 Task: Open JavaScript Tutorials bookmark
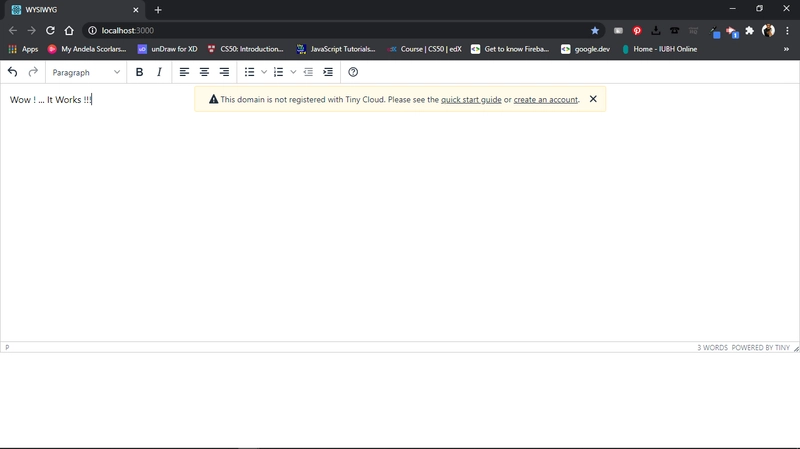pyautogui.click(x=336, y=49)
